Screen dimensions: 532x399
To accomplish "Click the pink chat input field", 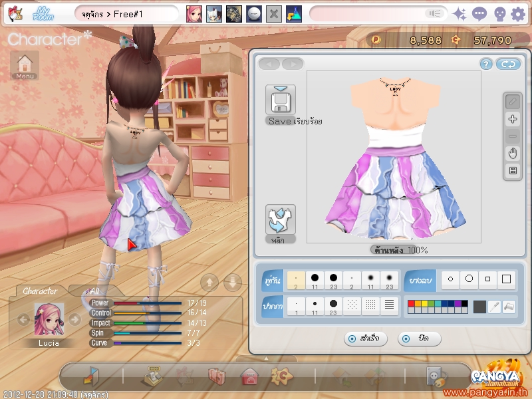I will [378, 14].
